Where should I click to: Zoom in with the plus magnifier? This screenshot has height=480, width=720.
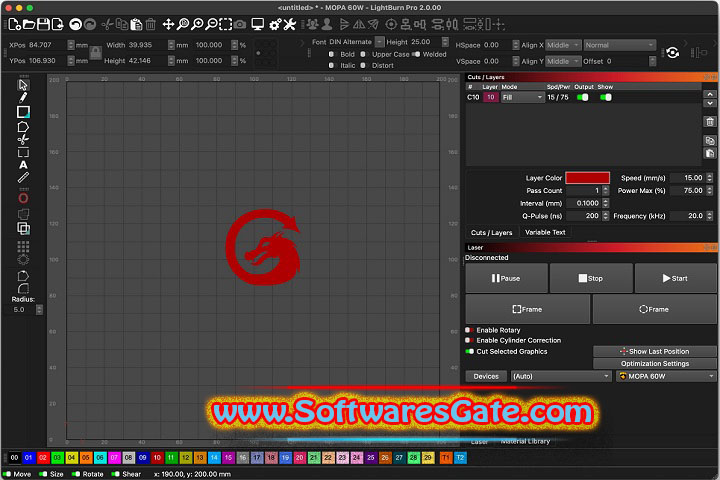click(197, 24)
